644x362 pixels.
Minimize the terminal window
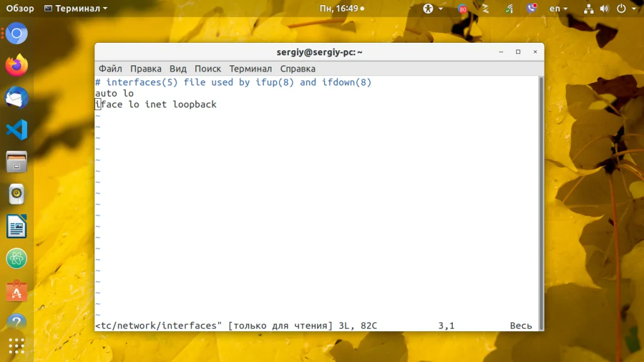tap(501, 52)
